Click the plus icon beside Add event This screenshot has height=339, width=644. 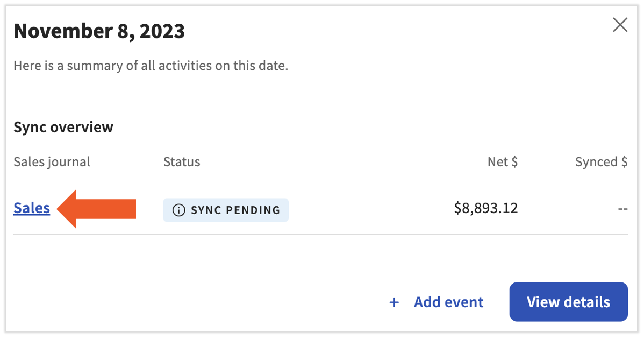pos(394,302)
